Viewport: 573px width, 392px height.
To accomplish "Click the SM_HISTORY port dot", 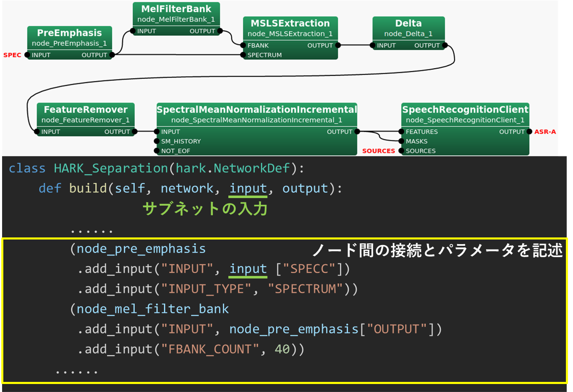I will point(157,142).
